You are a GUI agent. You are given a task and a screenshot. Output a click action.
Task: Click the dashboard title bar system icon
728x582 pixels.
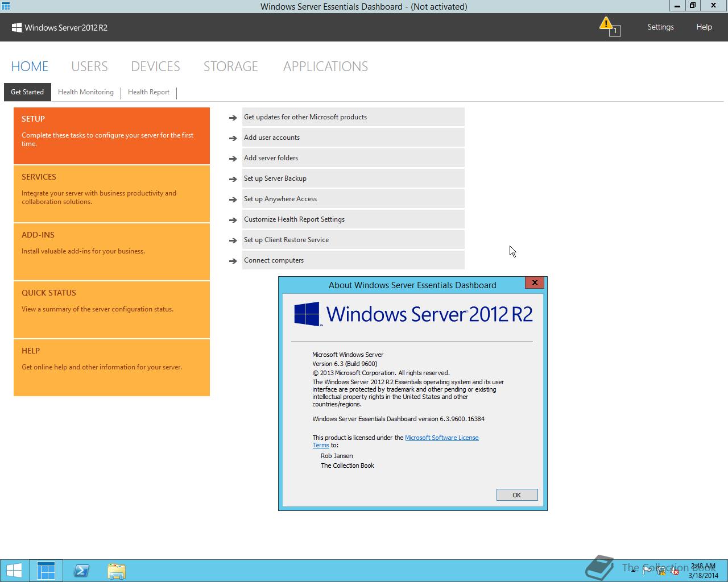tap(5, 6)
